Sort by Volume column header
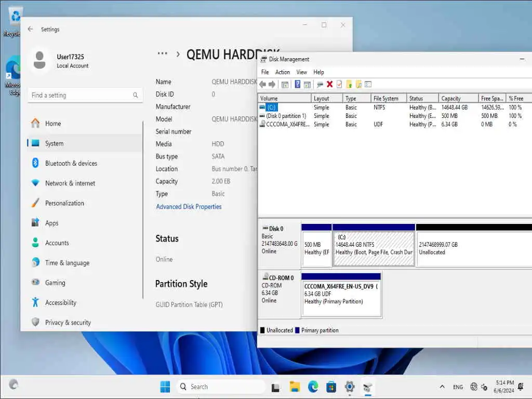 [x=284, y=98]
